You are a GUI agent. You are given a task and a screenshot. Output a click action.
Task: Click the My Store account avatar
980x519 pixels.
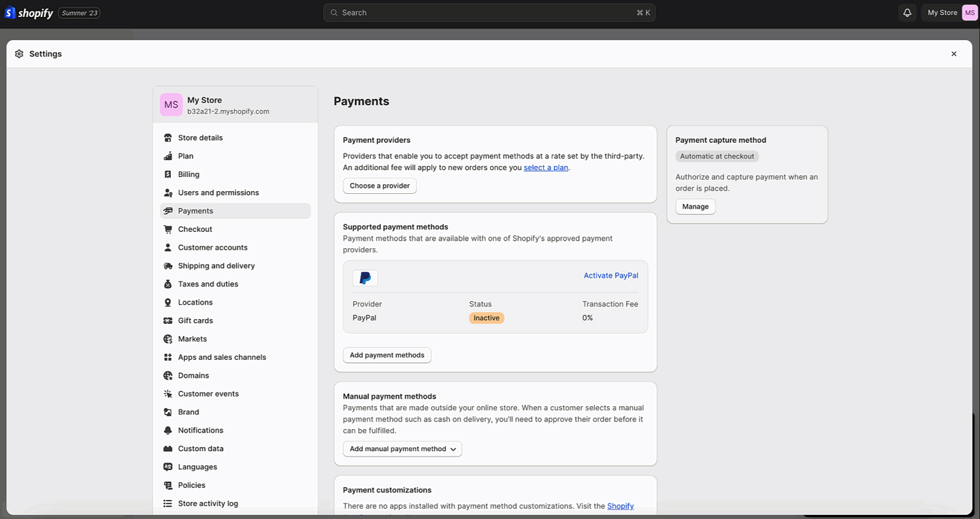970,12
